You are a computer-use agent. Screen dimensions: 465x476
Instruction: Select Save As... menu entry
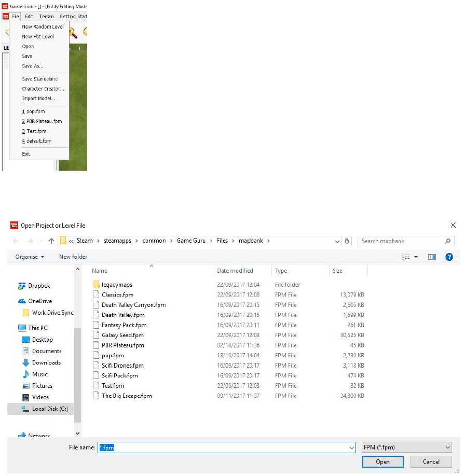tap(33, 66)
